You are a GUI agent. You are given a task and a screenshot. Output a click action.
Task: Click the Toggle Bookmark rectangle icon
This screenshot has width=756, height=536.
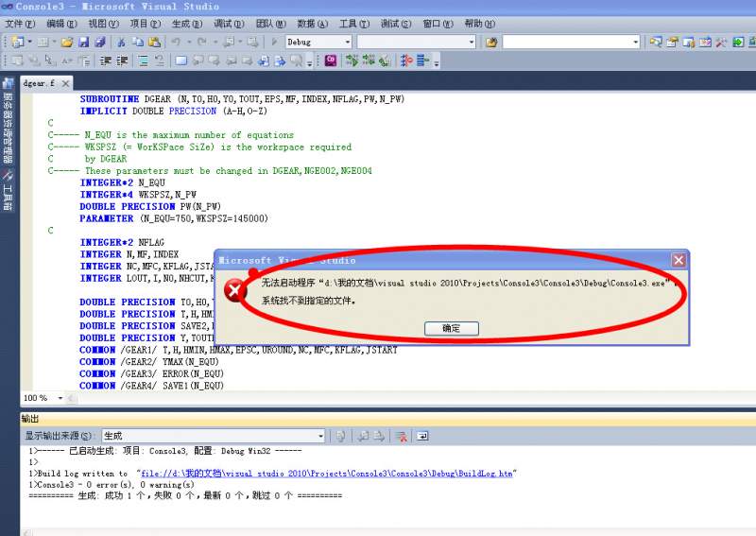click(180, 61)
